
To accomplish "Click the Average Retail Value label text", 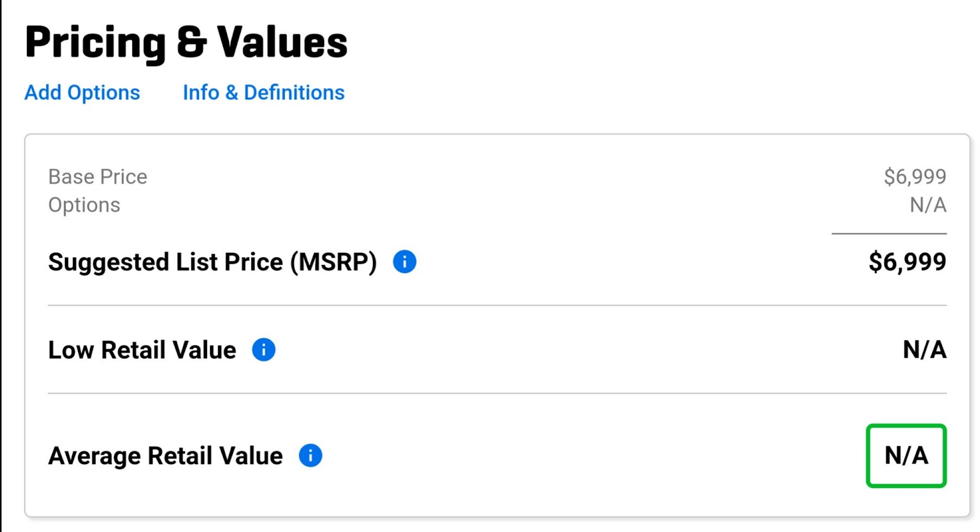I will [x=165, y=456].
